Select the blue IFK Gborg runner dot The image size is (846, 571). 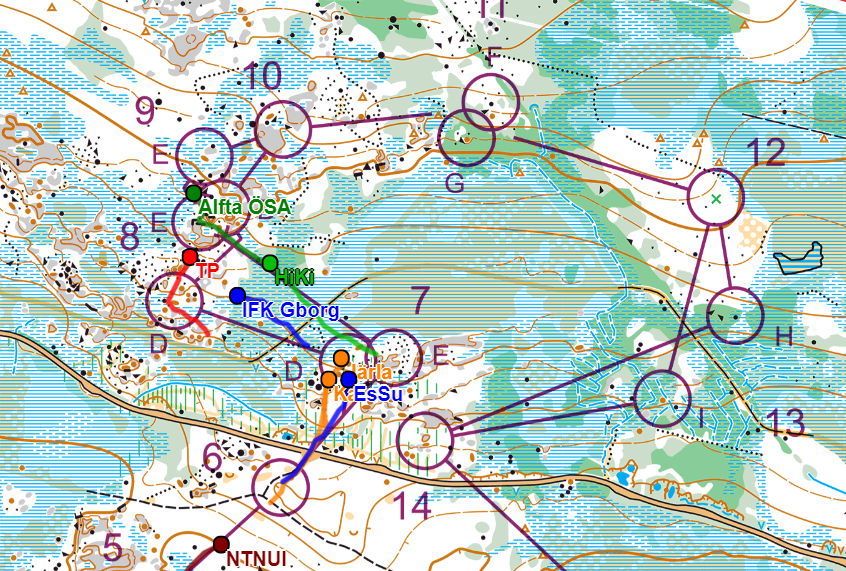[237, 295]
